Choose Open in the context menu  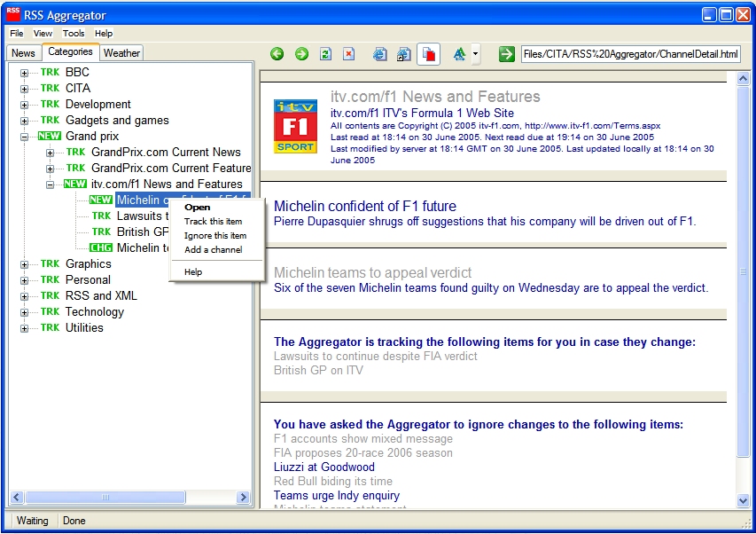click(x=216, y=208)
